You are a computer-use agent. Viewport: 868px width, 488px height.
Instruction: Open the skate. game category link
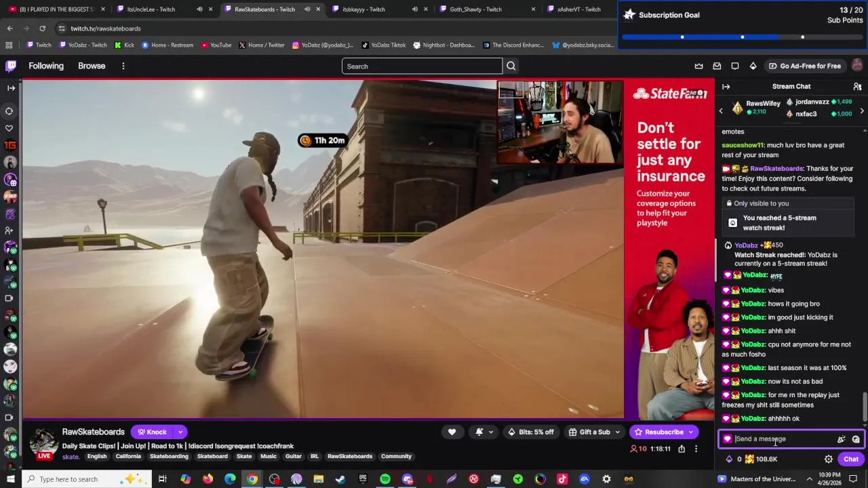[x=71, y=457]
